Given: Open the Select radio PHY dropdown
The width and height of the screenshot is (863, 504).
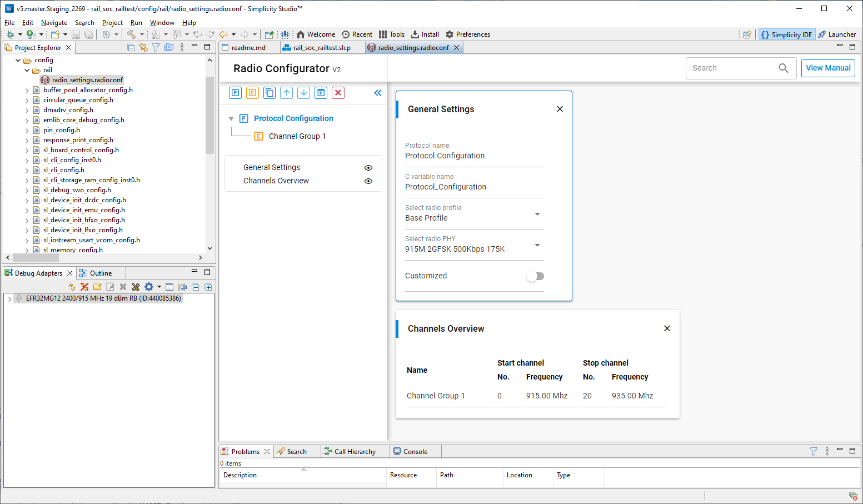Looking at the screenshot, I should (537, 245).
